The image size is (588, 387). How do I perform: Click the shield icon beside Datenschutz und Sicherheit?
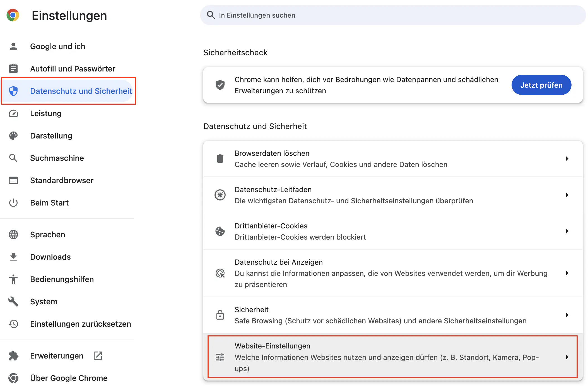click(13, 91)
